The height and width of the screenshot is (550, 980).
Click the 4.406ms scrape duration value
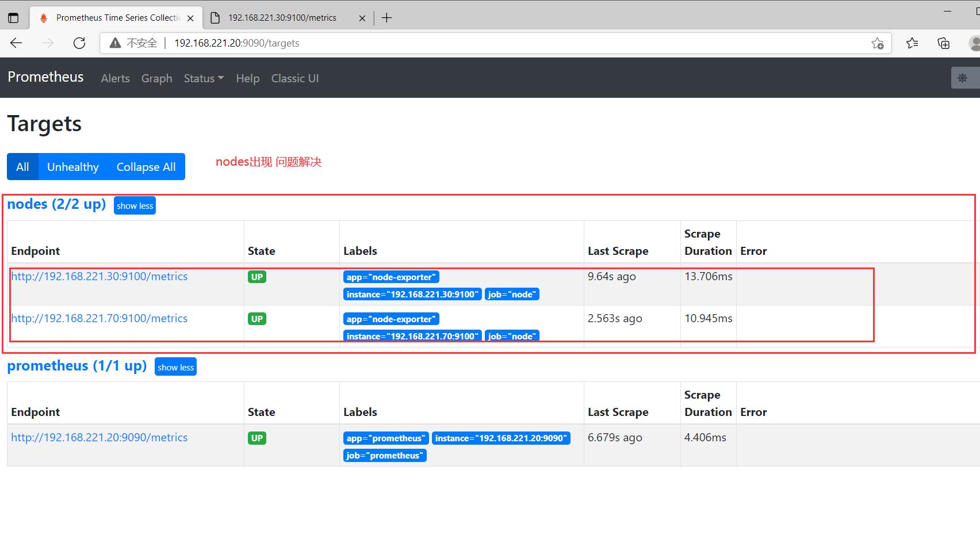point(705,437)
